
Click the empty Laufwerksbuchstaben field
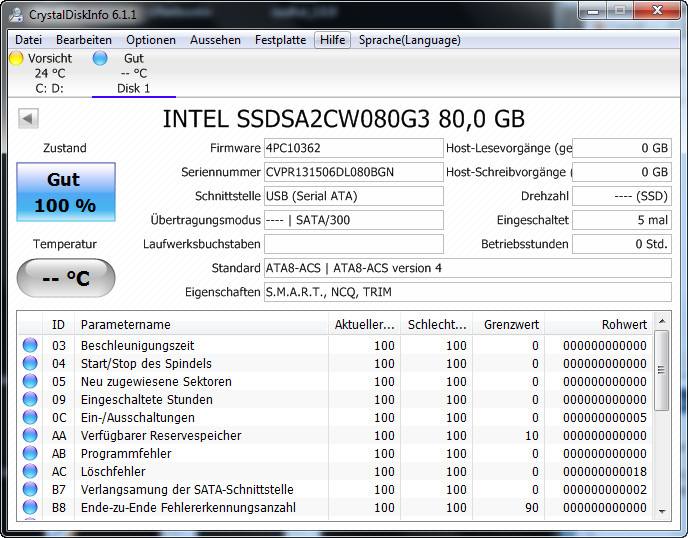pyautogui.click(x=354, y=244)
